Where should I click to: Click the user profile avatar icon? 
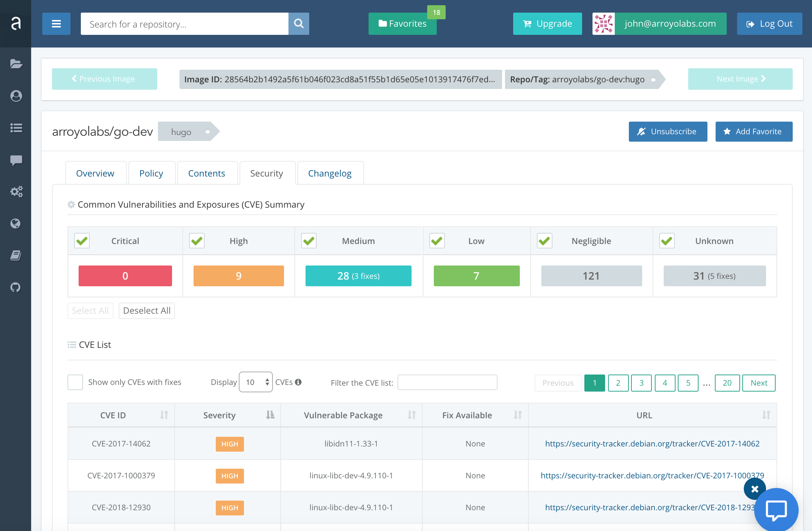point(603,24)
